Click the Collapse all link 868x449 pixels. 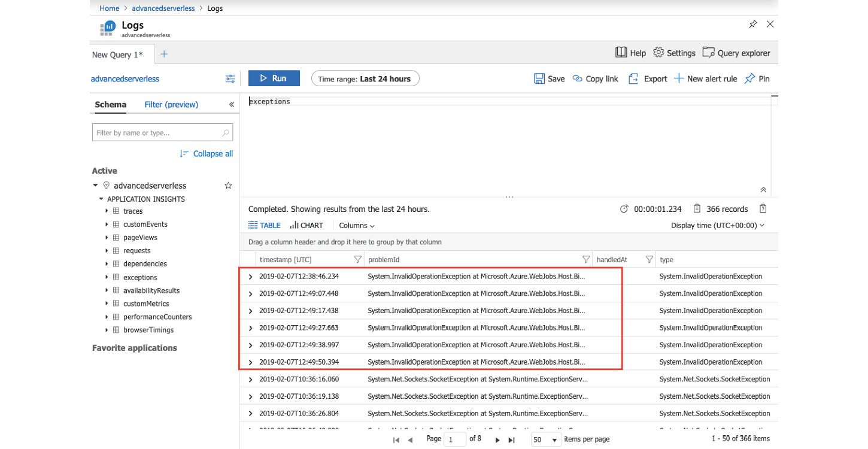207,154
